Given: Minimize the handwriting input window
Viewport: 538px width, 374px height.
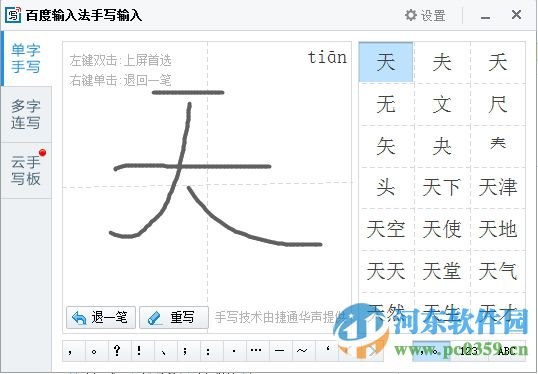Looking at the screenshot, I should click(x=485, y=17).
